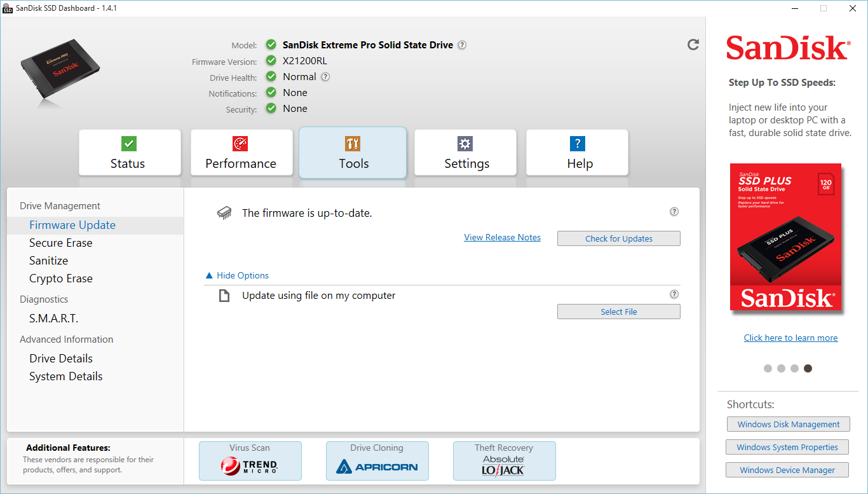Select the third carousel dot
Image resolution: width=868 pixels, height=494 pixels.
(x=794, y=368)
